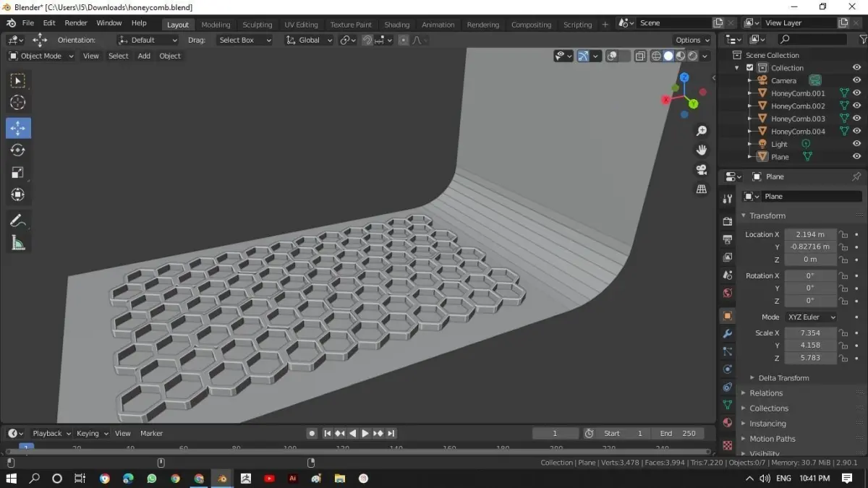Expand the Collections panel
This screenshot has width=868, height=488.
click(768, 408)
